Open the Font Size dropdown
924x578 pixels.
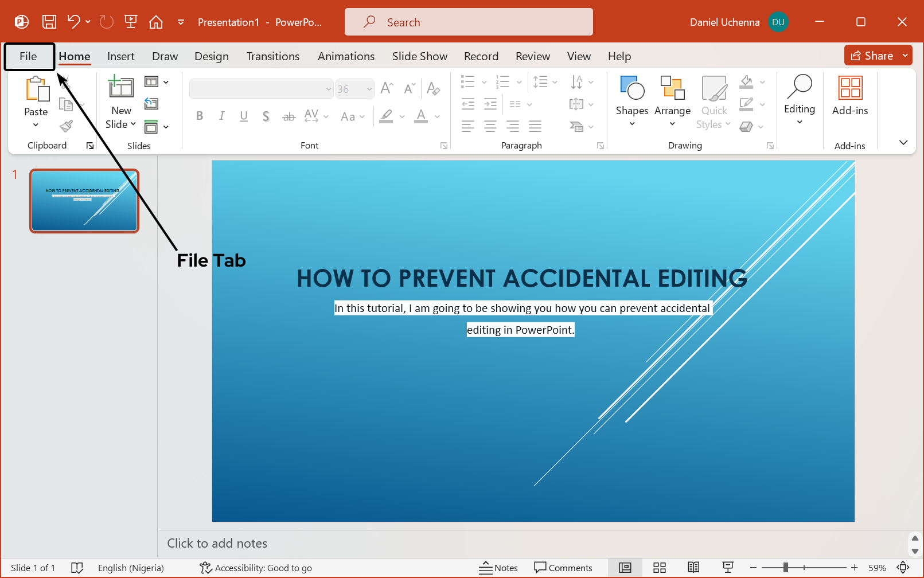[369, 88]
